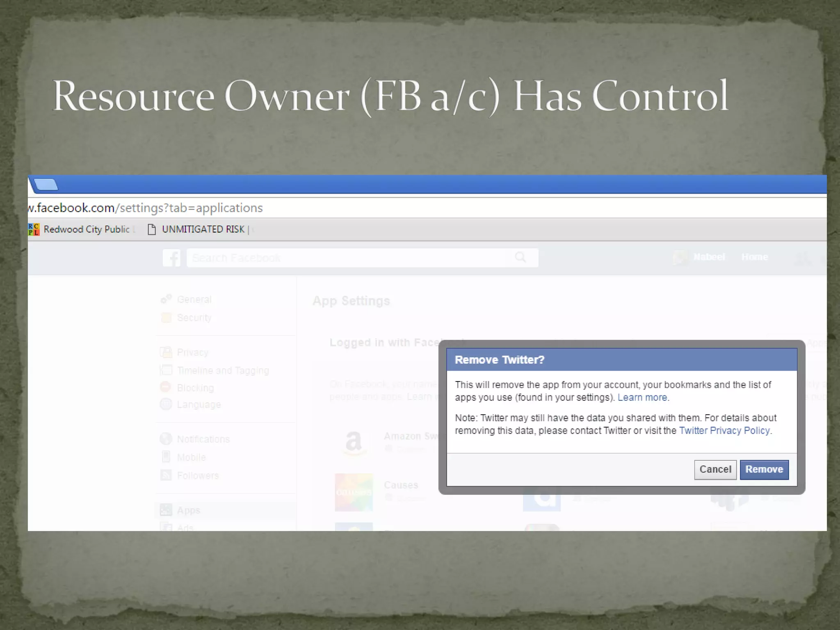
Task: Select the Apps settings item
Action: coord(188,510)
